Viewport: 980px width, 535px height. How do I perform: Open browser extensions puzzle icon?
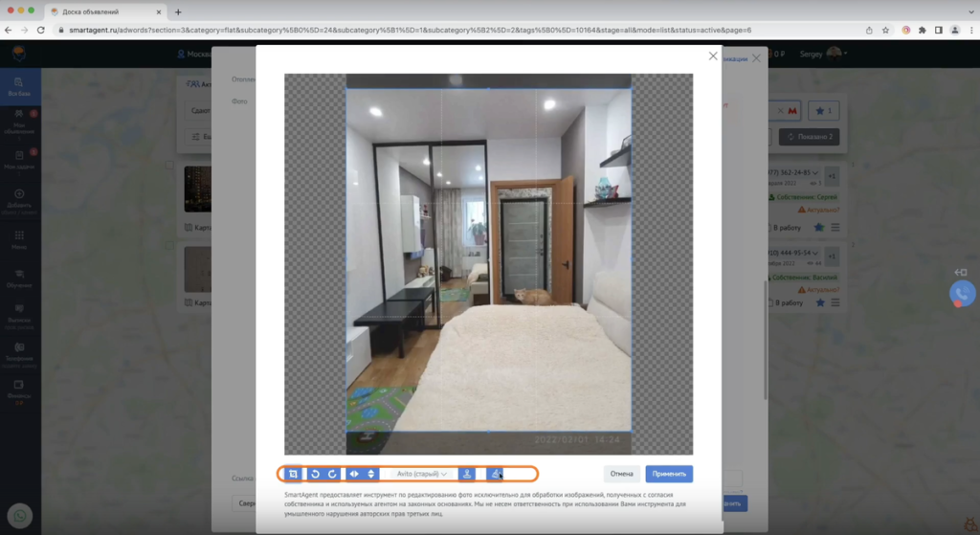922,30
